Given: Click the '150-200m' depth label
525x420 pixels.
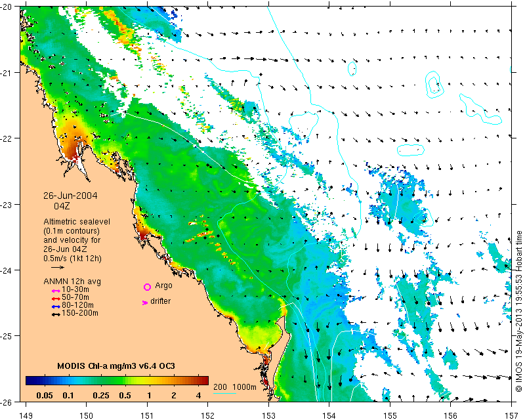Looking at the screenshot, I should (80, 313).
